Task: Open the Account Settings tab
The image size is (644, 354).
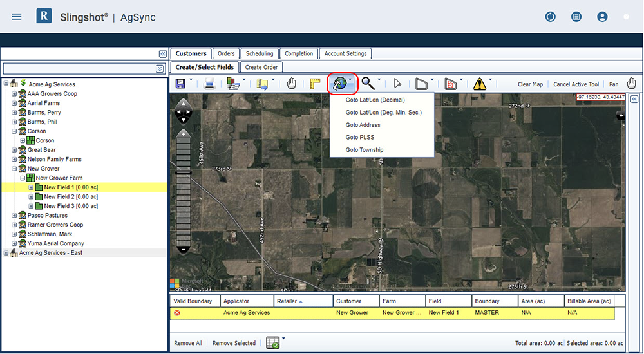Action: [x=345, y=54]
